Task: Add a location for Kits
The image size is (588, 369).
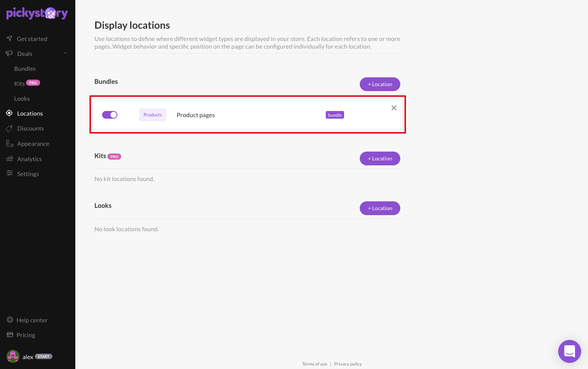Action: click(x=380, y=158)
